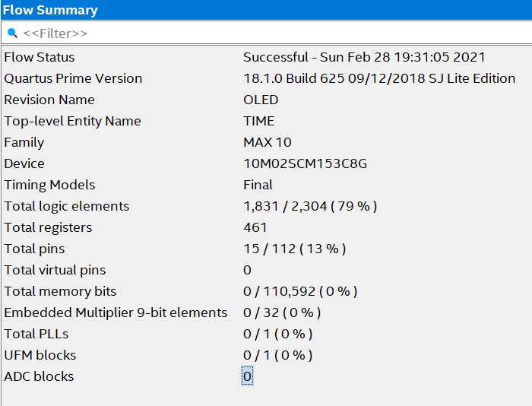This screenshot has height=406, width=532.
Task: Click the MAX 10 family value
Action: [268, 142]
